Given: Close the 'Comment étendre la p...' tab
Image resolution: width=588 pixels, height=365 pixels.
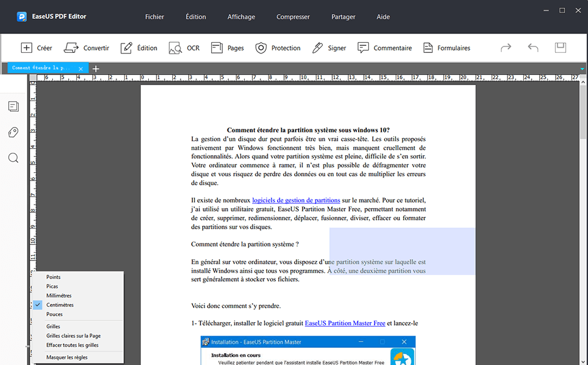Looking at the screenshot, I should click(x=81, y=69).
